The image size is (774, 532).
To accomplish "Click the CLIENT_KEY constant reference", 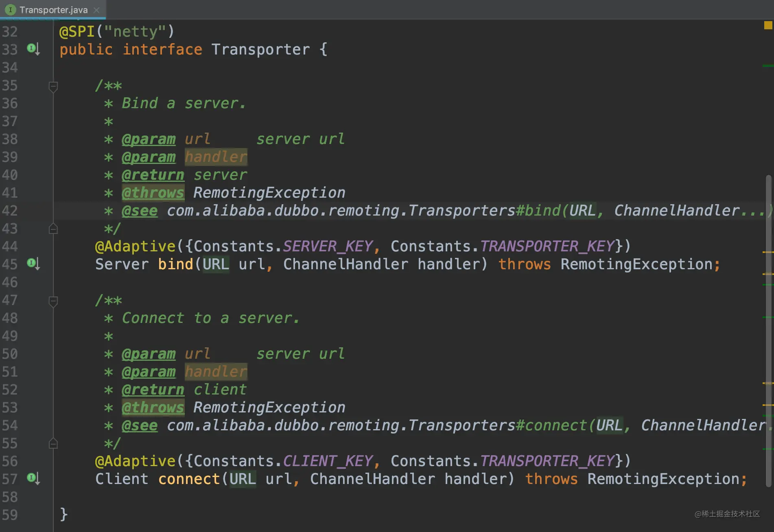I will (328, 461).
